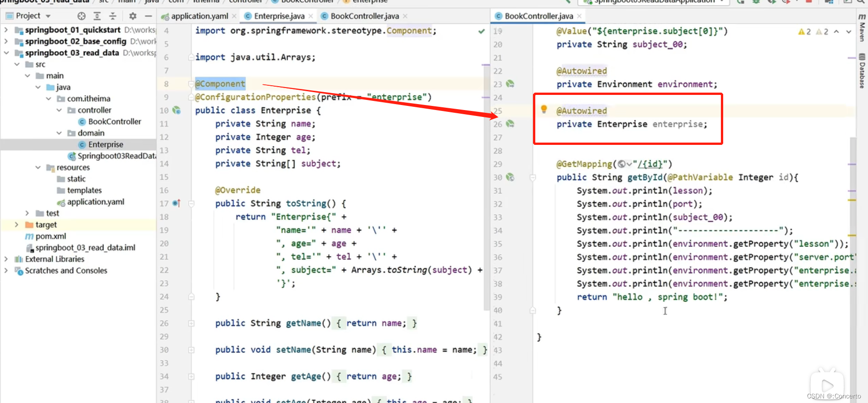This screenshot has width=868, height=403.
Task: Go to previous highlighted problem arrow
Action: pos(836,32)
